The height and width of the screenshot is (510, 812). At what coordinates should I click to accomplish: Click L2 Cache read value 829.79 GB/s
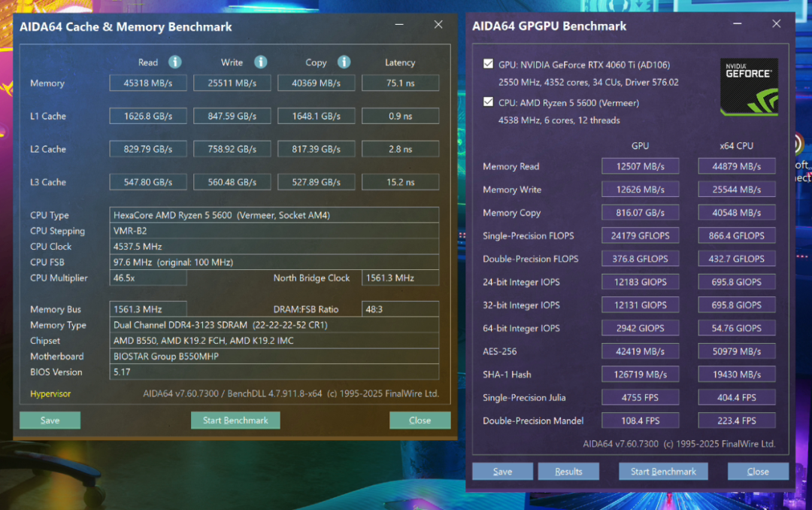148,149
